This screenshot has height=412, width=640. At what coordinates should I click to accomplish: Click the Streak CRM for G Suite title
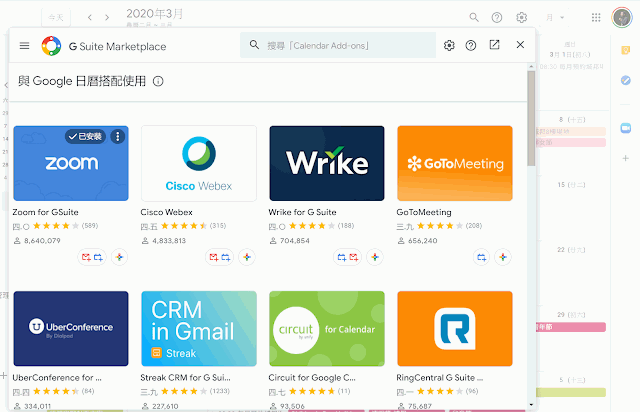185,377
